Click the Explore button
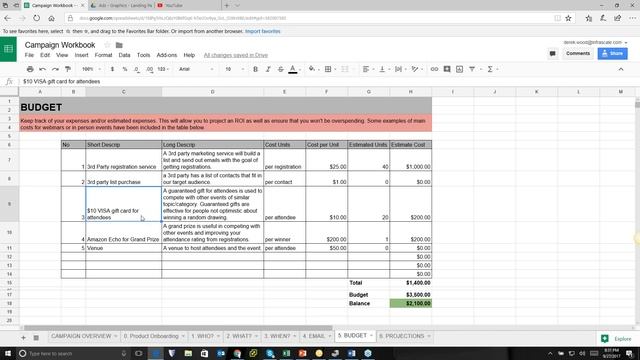The width and height of the screenshot is (640, 360). [x=617, y=339]
